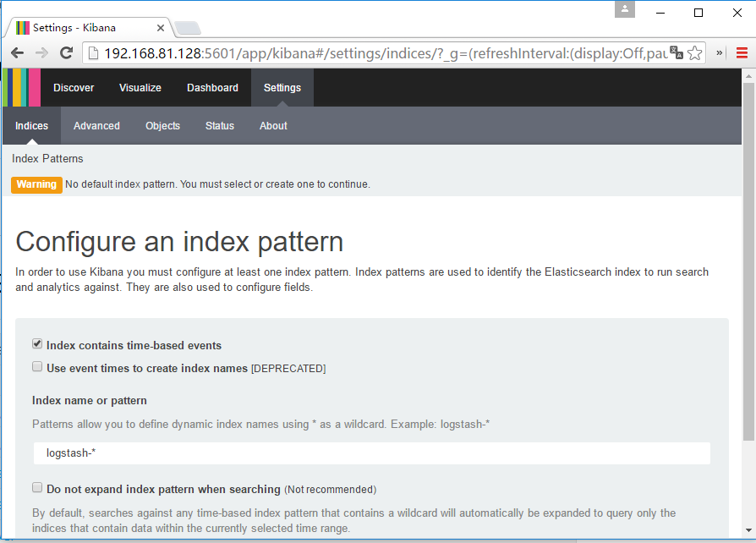
Task: Show hidden extensions chevron
Action: 720,52
